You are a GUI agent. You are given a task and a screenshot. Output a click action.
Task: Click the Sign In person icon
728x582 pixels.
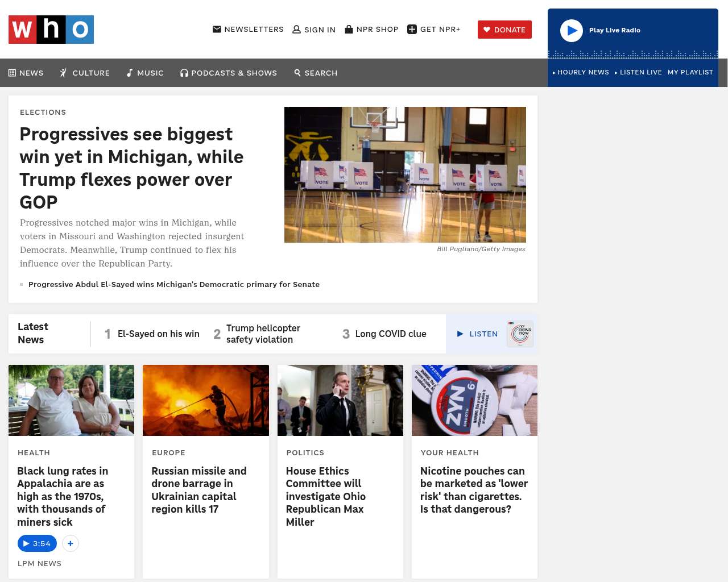tap(296, 30)
